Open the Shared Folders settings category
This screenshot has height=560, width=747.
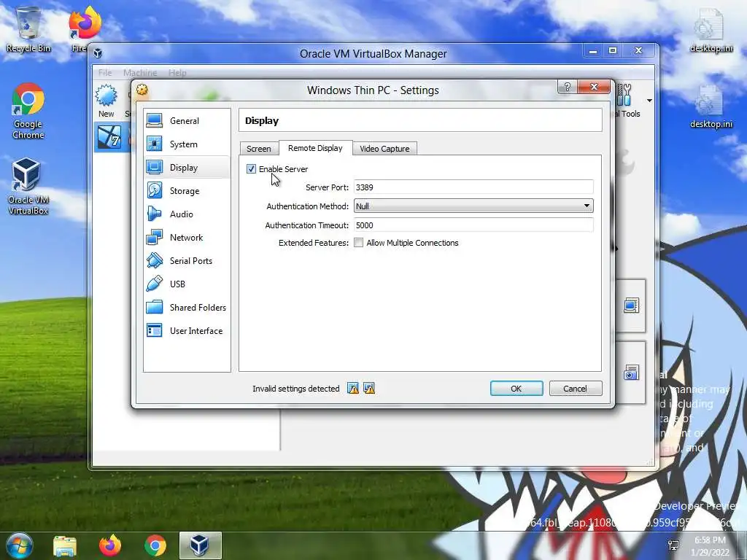pyautogui.click(x=186, y=308)
